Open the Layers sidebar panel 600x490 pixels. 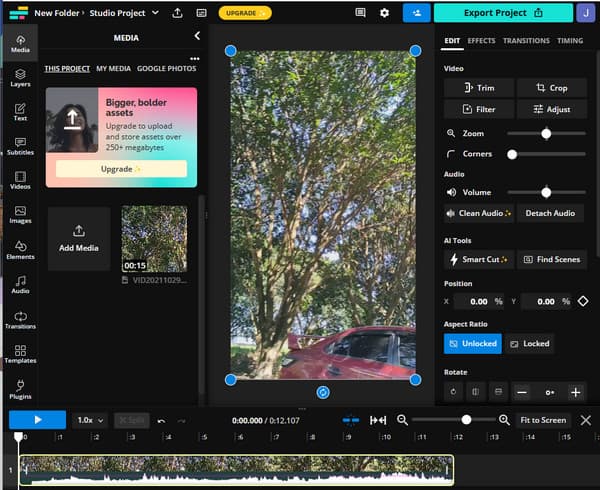(x=20, y=78)
